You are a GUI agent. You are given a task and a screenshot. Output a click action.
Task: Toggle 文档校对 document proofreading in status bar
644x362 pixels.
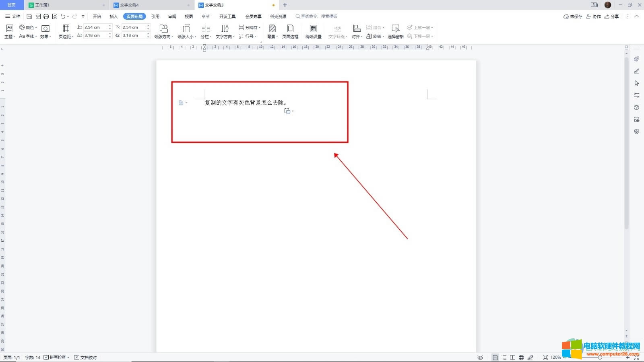pos(86,357)
